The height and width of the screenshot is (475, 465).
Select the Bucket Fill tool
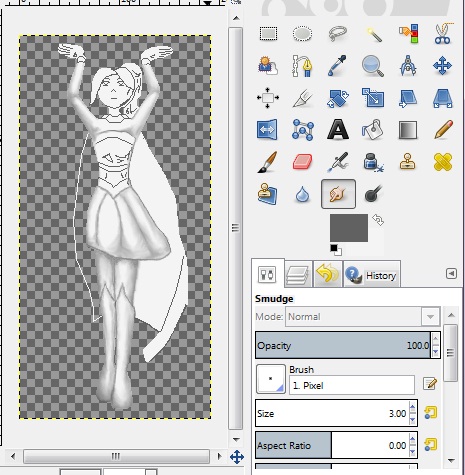point(373,129)
